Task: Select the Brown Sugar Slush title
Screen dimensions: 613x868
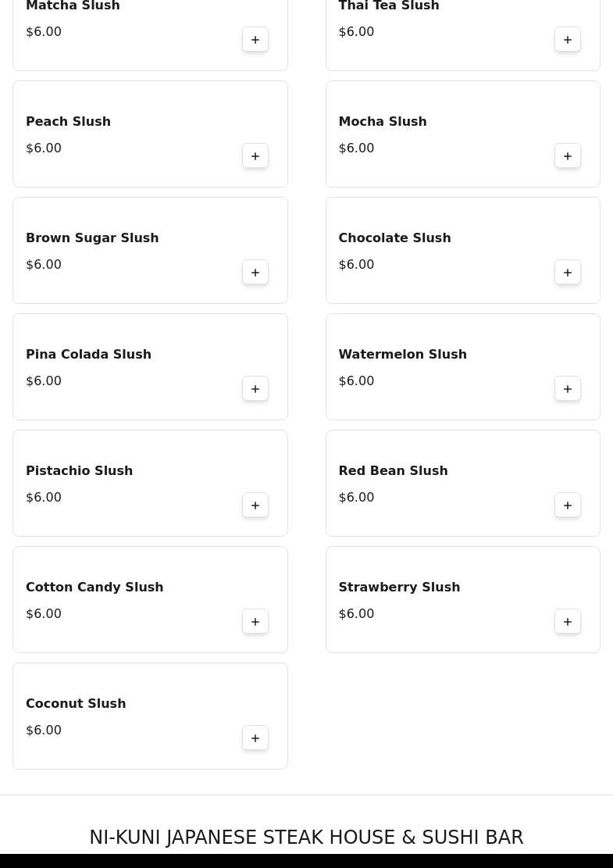Action: coord(92,238)
